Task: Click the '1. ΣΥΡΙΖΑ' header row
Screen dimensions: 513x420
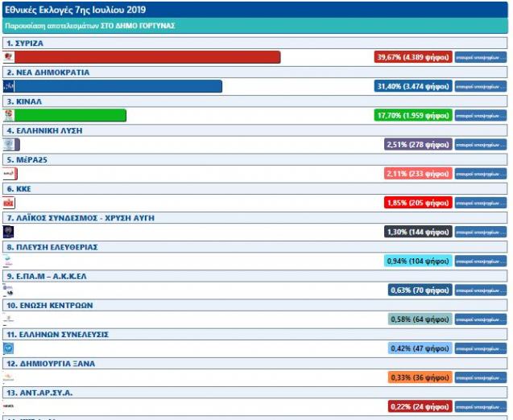Action: pyautogui.click(x=254, y=43)
